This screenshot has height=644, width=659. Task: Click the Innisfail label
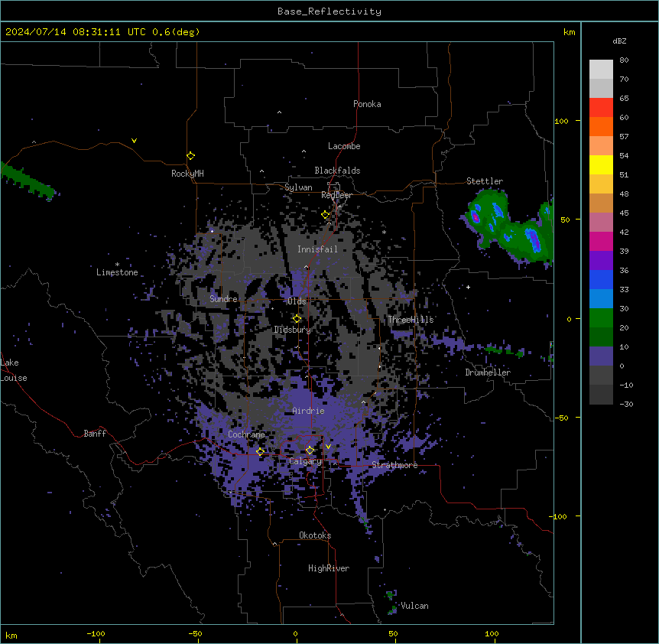(317, 249)
